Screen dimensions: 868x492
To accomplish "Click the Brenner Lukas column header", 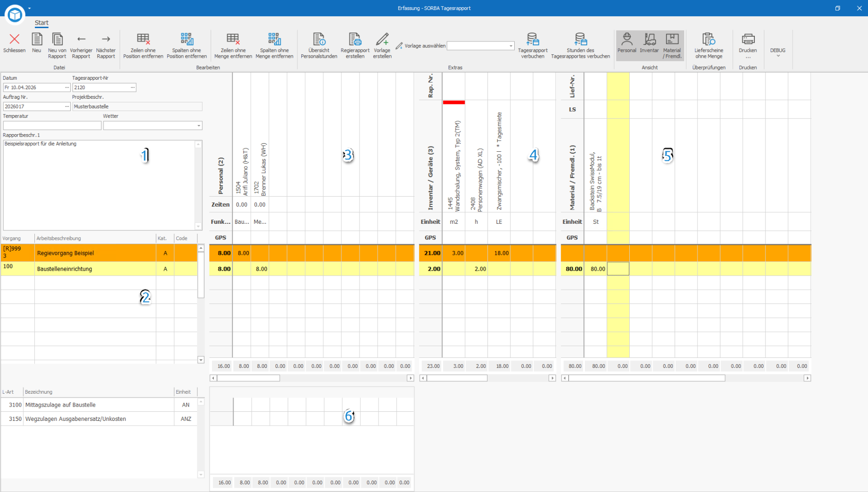I will [260, 135].
